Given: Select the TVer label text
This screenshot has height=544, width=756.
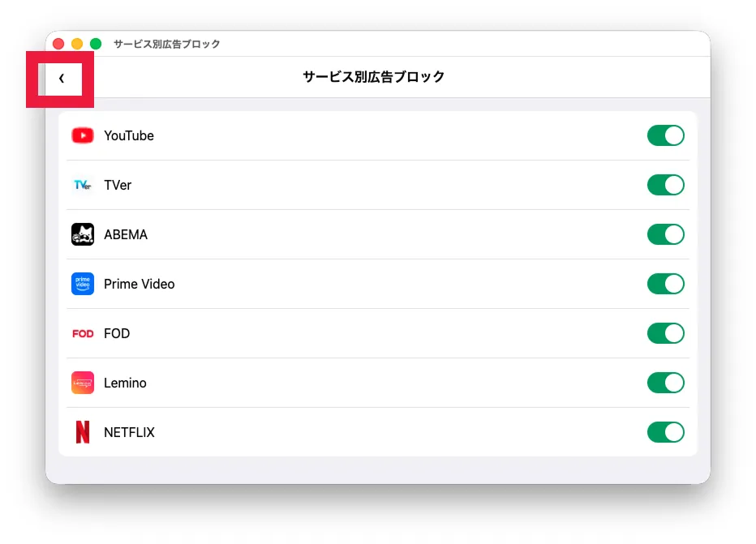Looking at the screenshot, I should tap(118, 185).
